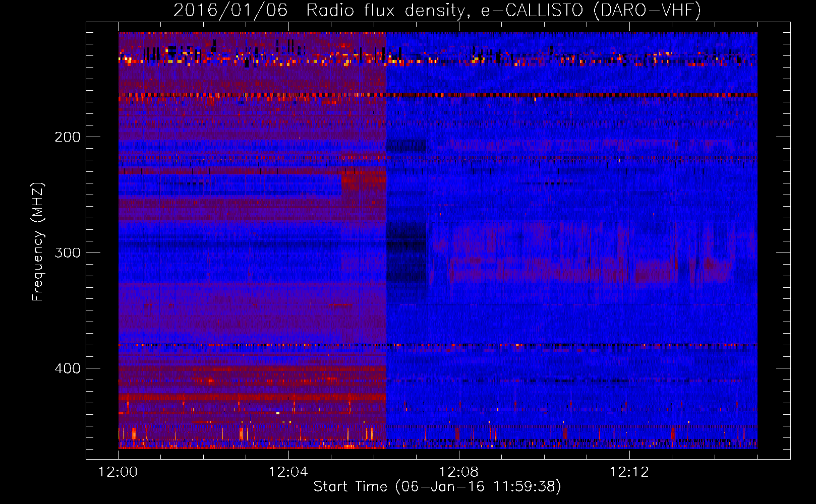Click the 12:04 time tick label

(x=288, y=472)
